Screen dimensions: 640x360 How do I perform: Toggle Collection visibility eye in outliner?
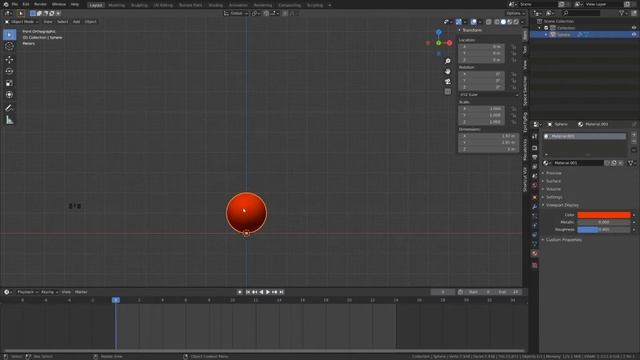(634, 28)
